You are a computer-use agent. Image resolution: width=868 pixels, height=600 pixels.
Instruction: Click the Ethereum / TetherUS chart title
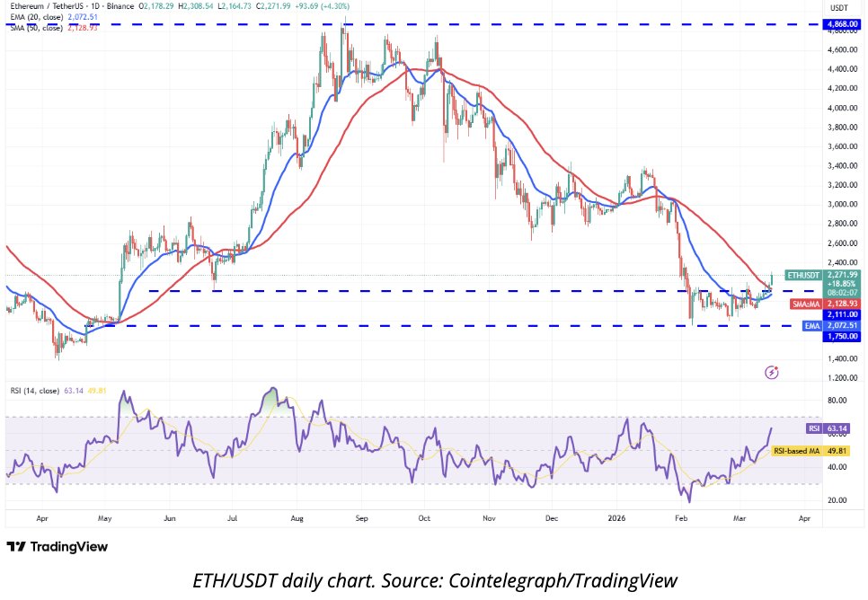point(72,6)
